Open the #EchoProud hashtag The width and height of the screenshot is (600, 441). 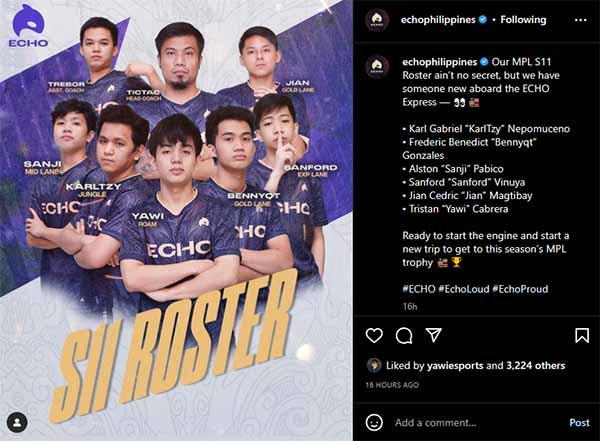tap(520, 289)
